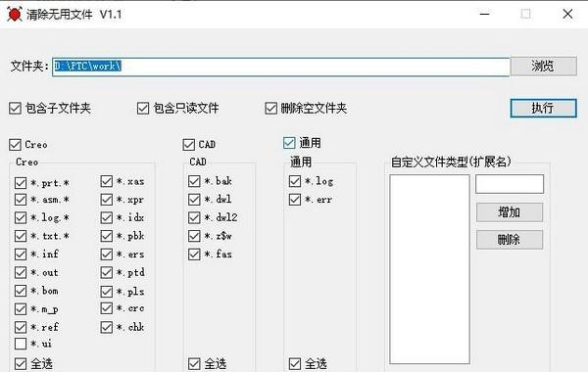Minimize the 清除无用文件 window
The image size is (588, 372).
pos(484,15)
